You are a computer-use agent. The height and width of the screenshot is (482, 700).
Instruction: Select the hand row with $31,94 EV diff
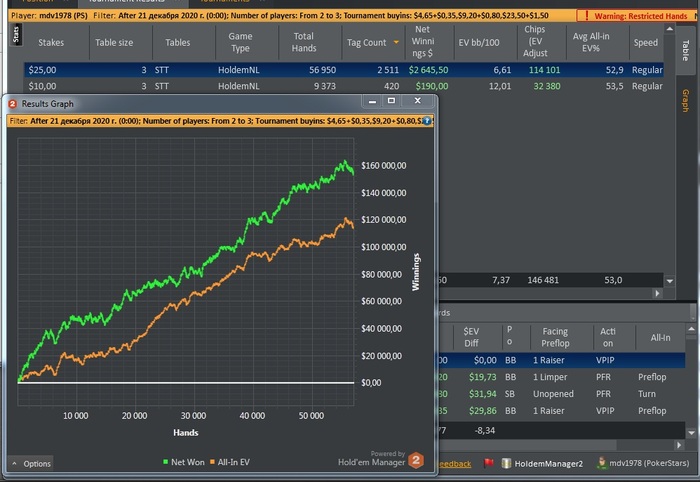(562, 394)
